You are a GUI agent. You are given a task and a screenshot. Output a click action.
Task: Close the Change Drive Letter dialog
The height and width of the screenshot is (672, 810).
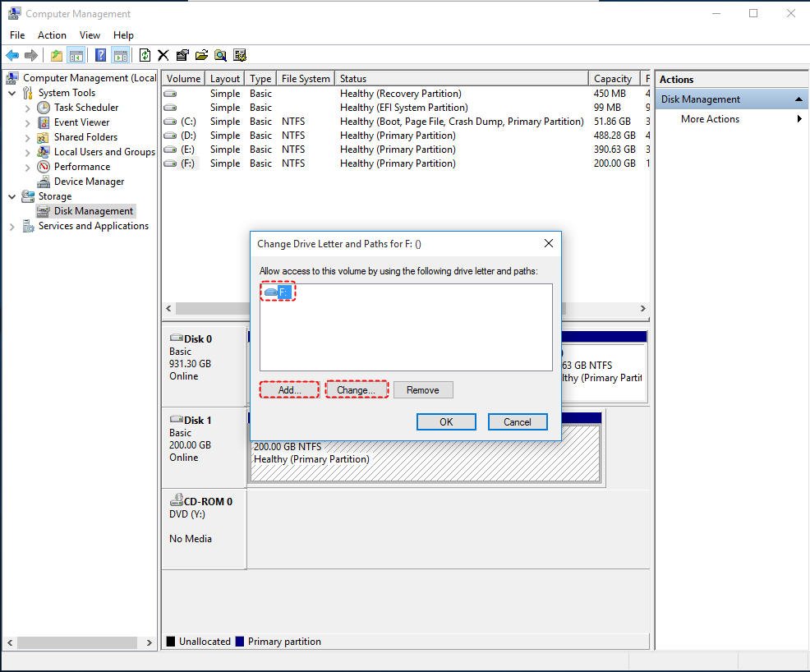tap(549, 243)
